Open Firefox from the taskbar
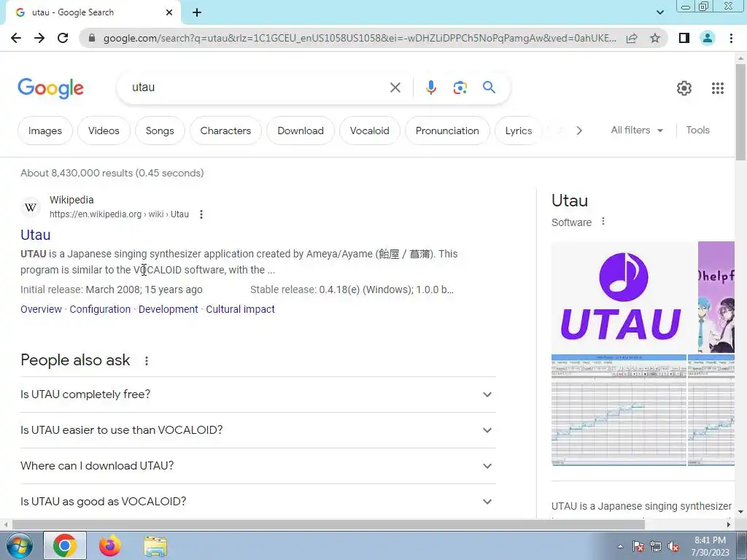The image size is (747, 560). click(110, 545)
